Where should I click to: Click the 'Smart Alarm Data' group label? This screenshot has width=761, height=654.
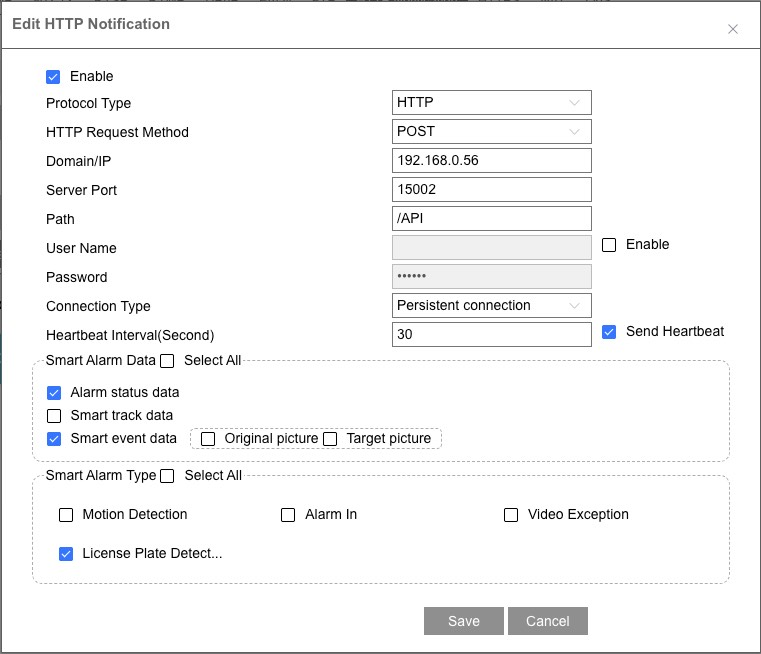100,360
